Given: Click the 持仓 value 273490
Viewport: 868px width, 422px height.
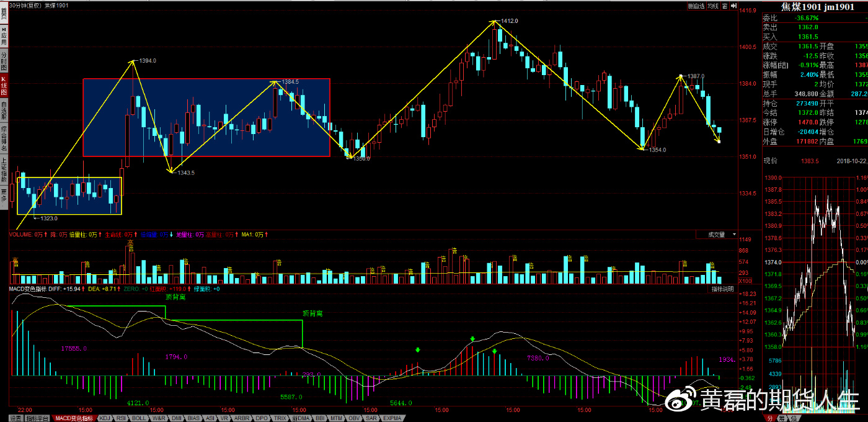Looking at the screenshot, I should pos(806,103).
